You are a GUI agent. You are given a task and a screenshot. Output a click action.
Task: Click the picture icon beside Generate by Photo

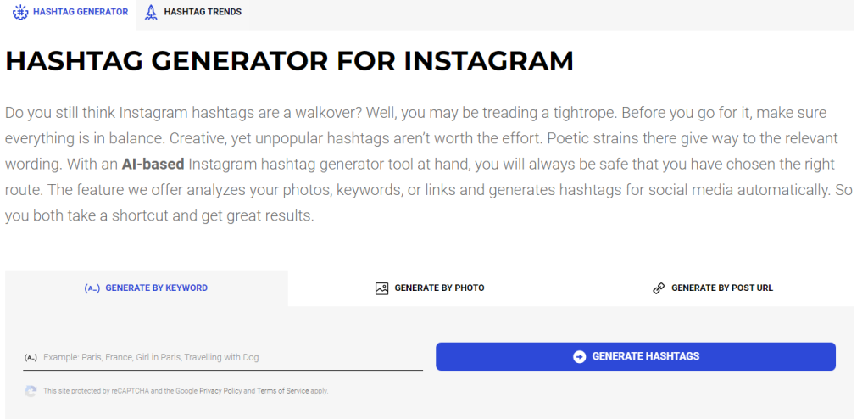[382, 288]
